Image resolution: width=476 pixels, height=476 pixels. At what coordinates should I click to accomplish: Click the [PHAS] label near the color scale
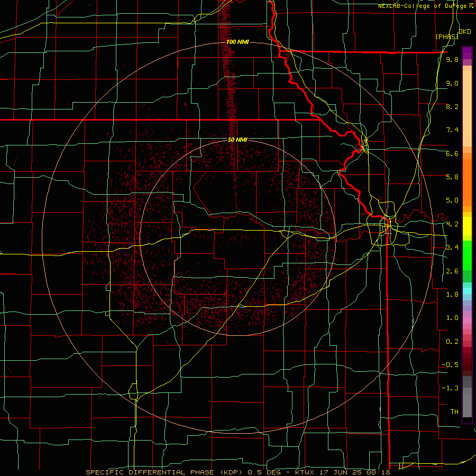447,36
